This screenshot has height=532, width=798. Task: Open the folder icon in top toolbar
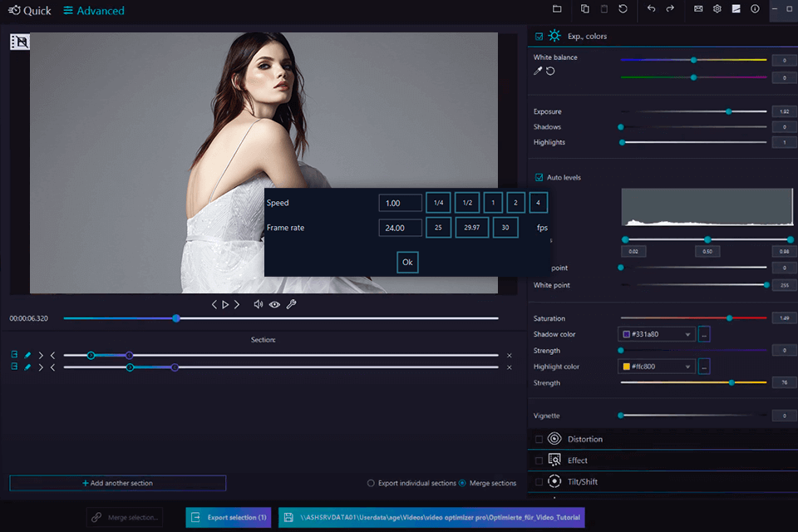(x=557, y=9)
